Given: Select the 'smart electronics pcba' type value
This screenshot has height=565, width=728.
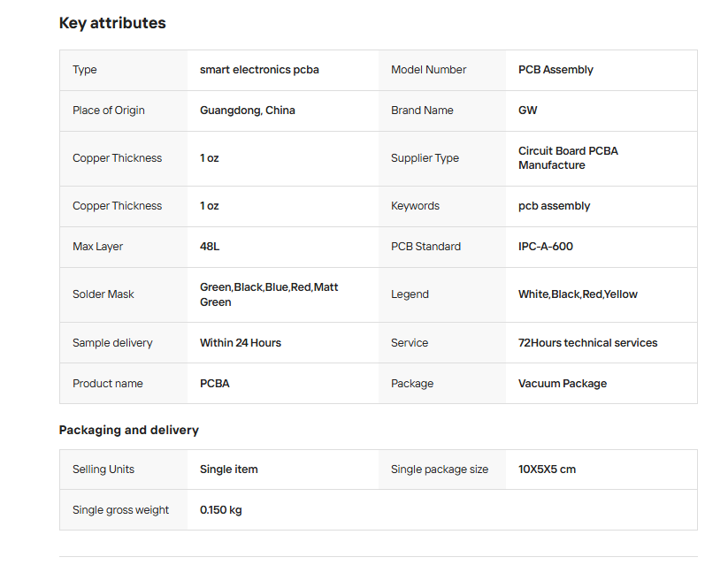Looking at the screenshot, I should [259, 70].
